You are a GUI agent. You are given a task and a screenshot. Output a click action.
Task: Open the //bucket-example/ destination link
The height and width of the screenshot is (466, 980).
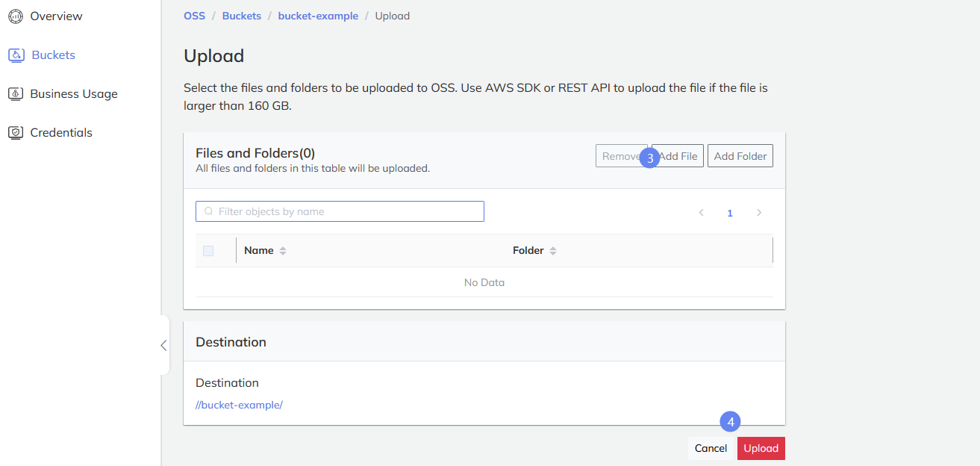[x=239, y=405]
